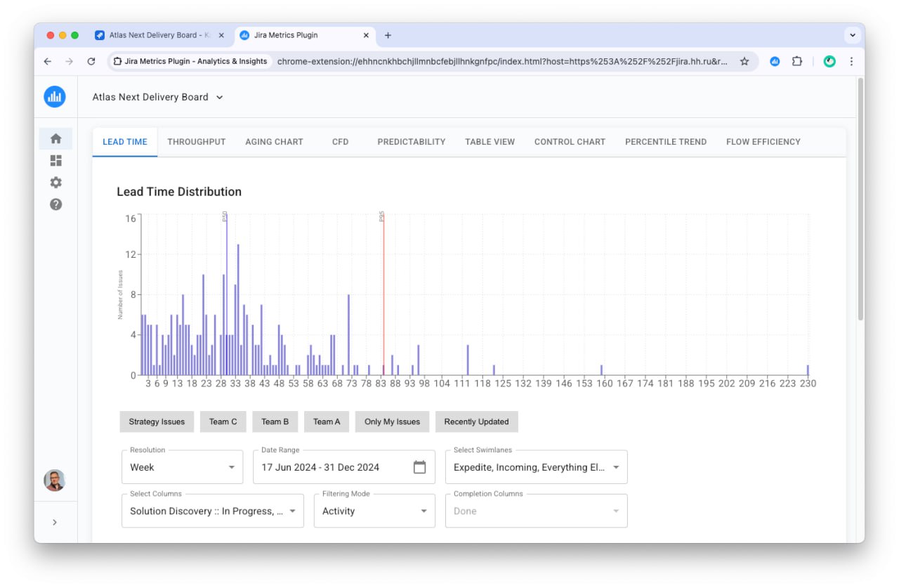Open Chrome three-dot menu
The image size is (899, 588).
pos(851,61)
